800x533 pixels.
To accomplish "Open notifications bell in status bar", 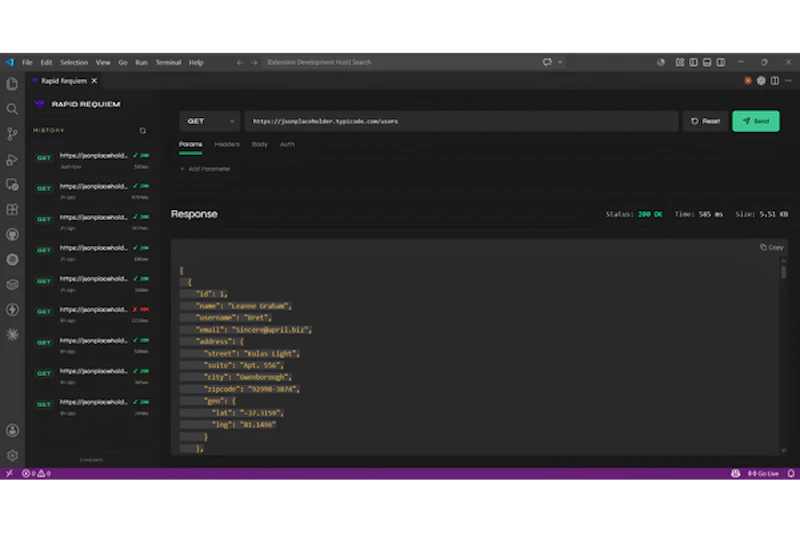I will [790, 473].
